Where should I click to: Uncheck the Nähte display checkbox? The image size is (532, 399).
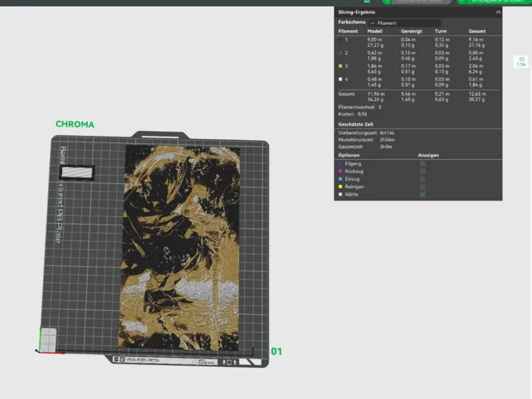tap(422, 194)
